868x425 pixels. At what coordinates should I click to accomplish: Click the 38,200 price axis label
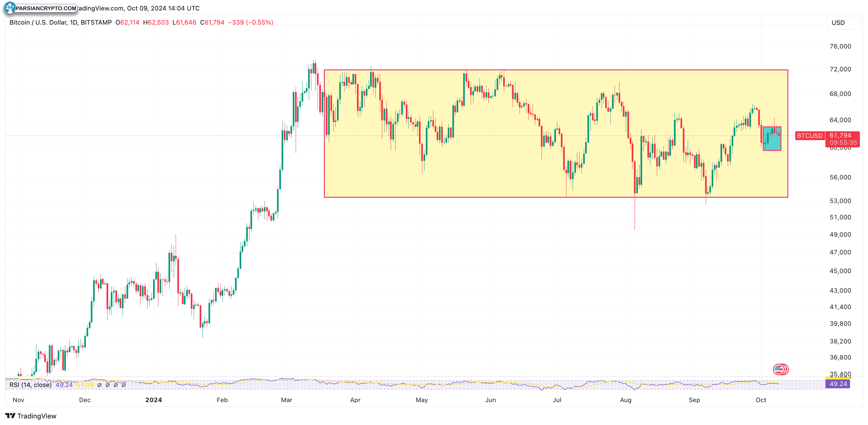coord(840,341)
